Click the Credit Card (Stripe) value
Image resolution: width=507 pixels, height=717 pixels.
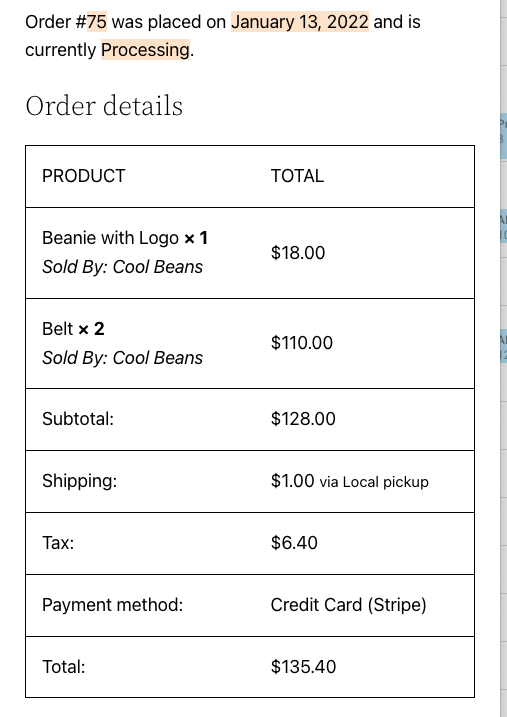tap(348, 605)
